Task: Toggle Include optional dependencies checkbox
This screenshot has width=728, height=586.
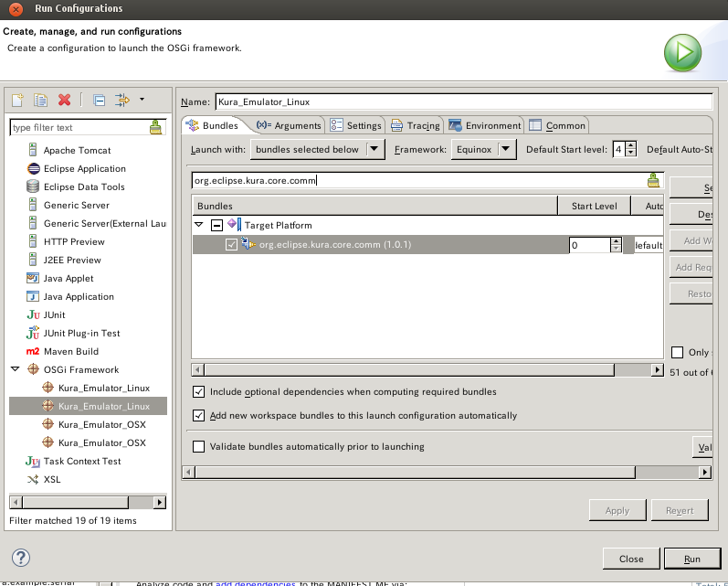Action: point(199,392)
